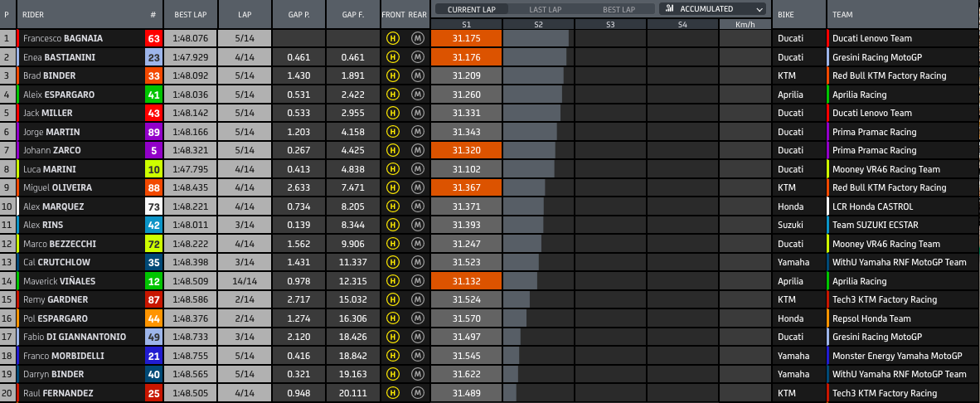
Task: Click Viñales's lap count 14/14
Action: pos(245,281)
